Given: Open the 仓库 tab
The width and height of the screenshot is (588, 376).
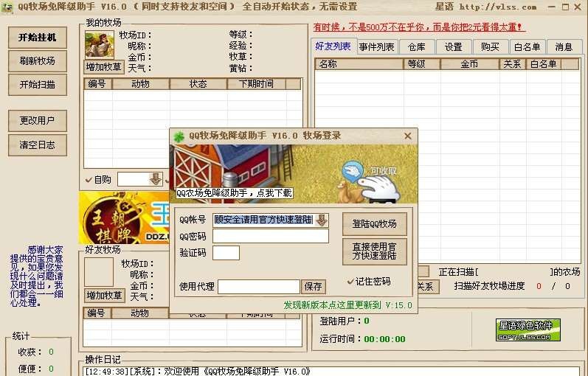Looking at the screenshot, I should tap(416, 47).
